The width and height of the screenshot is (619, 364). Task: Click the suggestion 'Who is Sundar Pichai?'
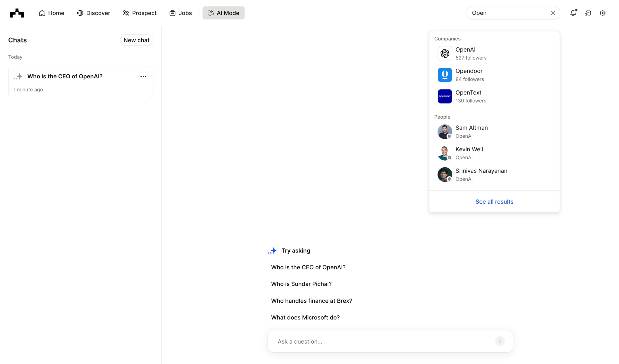301,284
